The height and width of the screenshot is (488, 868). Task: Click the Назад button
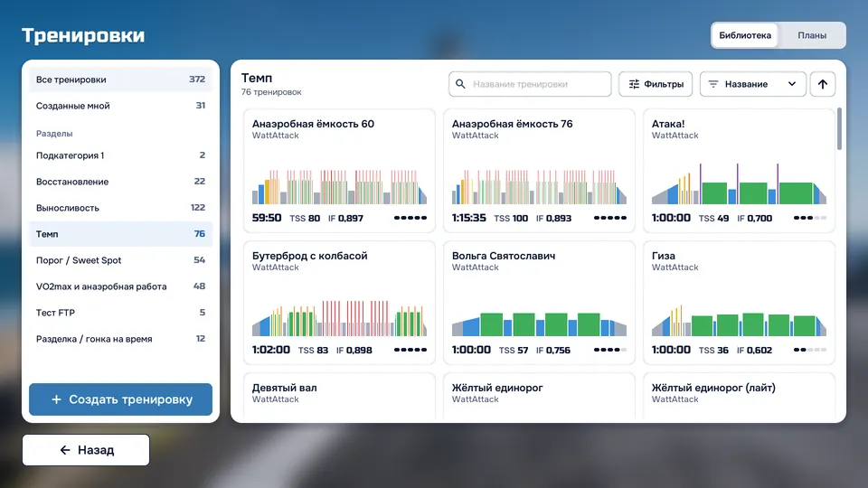[x=86, y=450]
